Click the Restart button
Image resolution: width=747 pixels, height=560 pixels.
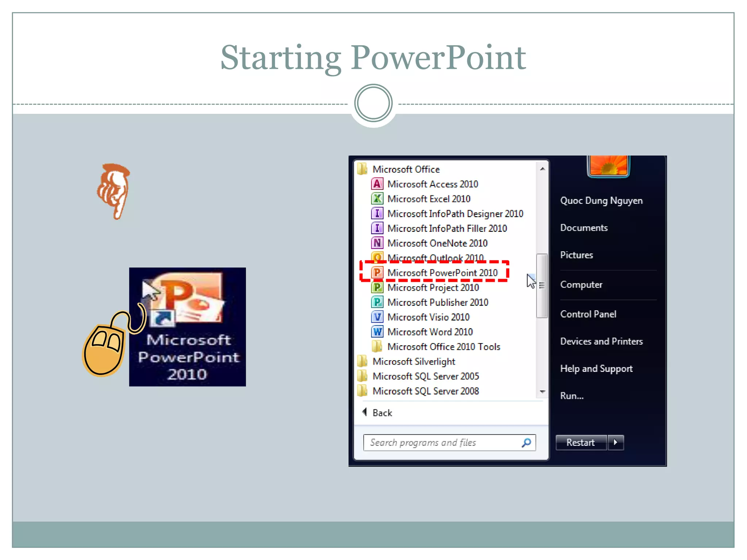click(580, 443)
